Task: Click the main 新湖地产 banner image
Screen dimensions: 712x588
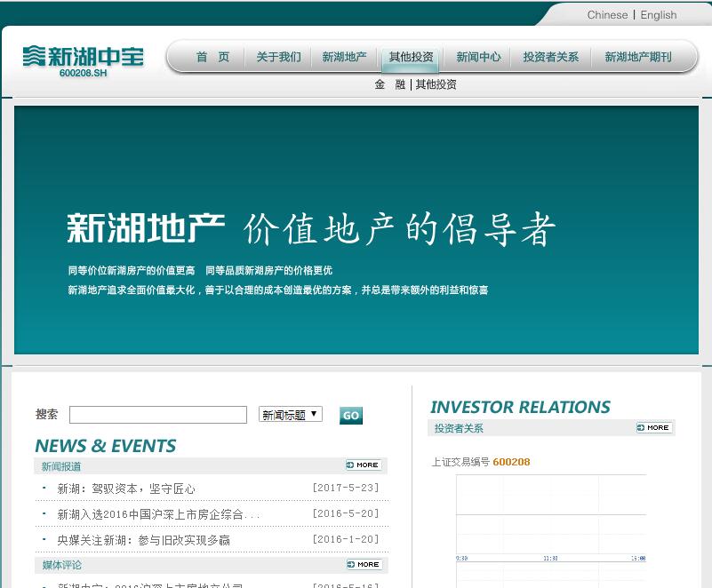Action: 356,230
